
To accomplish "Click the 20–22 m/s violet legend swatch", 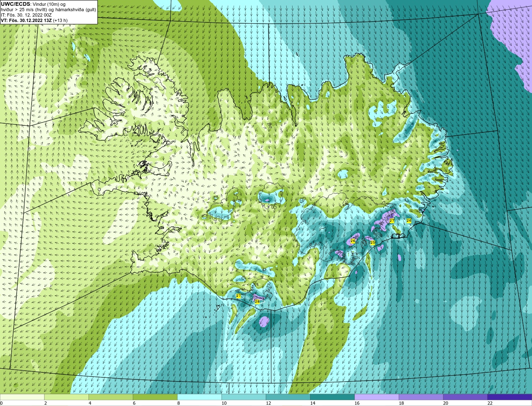I will (465, 397).
